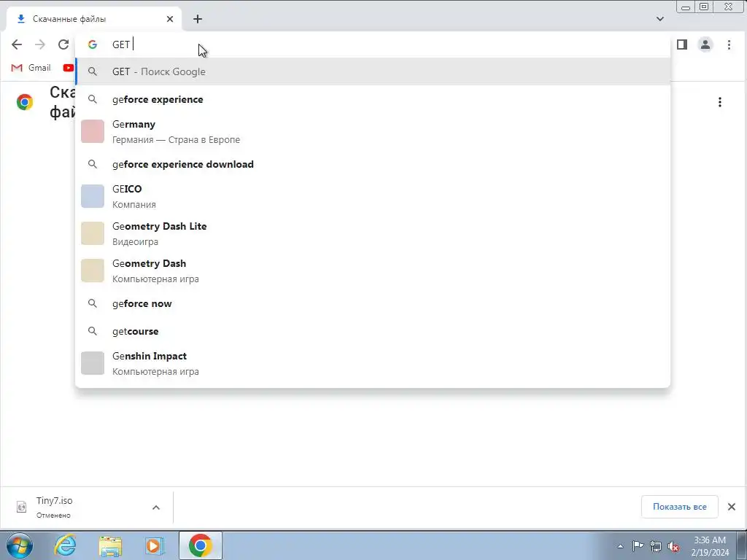Show hidden system tray icons
Image resolution: width=747 pixels, height=560 pixels.
pyautogui.click(x=620, y=546)
